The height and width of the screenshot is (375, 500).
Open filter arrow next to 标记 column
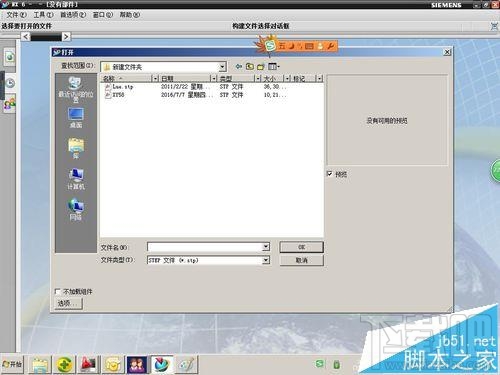[x=320, y=78]
